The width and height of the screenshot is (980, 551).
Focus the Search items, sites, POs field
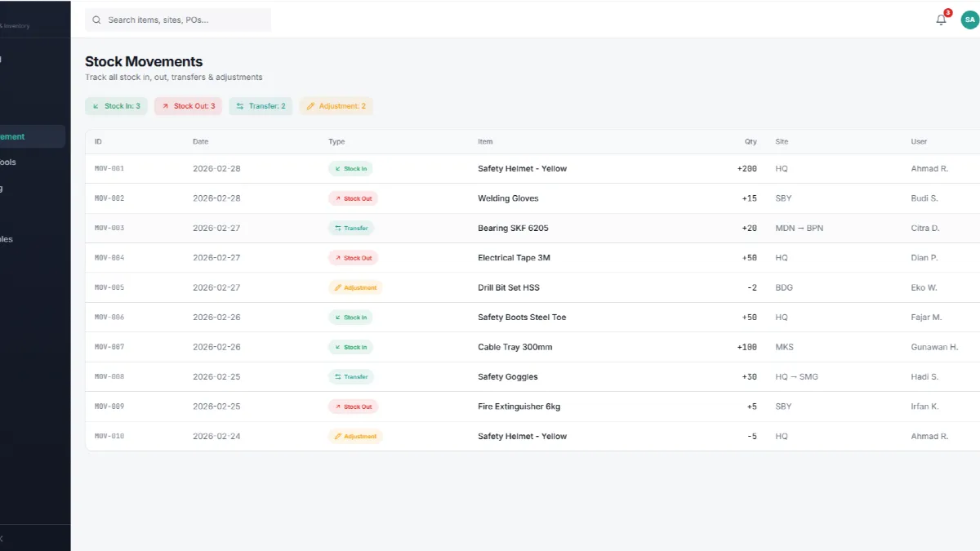tap(178, 20)
